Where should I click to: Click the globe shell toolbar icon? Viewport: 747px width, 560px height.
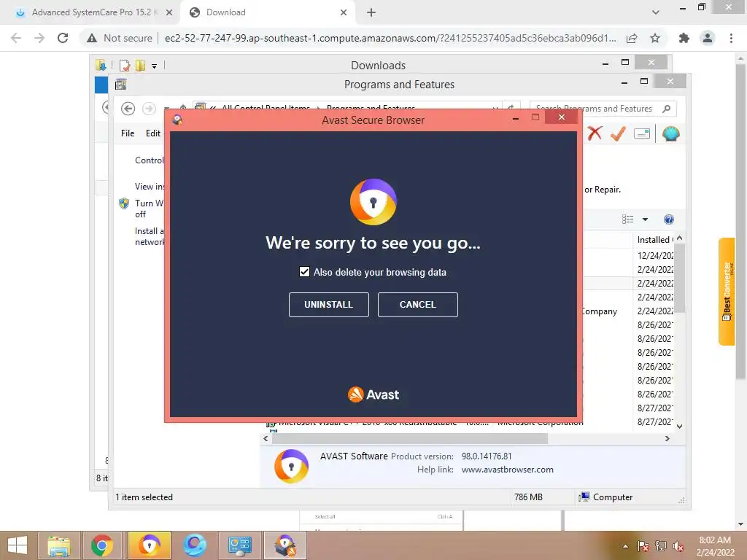coord(671,134)
